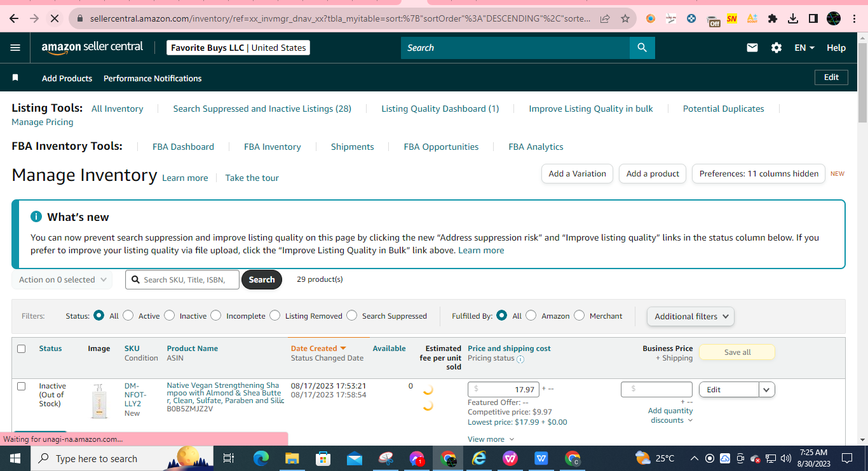Go back to the previous browser page
Image resolution: width=868 pixels, height=471 pixels.
point(14,18)
